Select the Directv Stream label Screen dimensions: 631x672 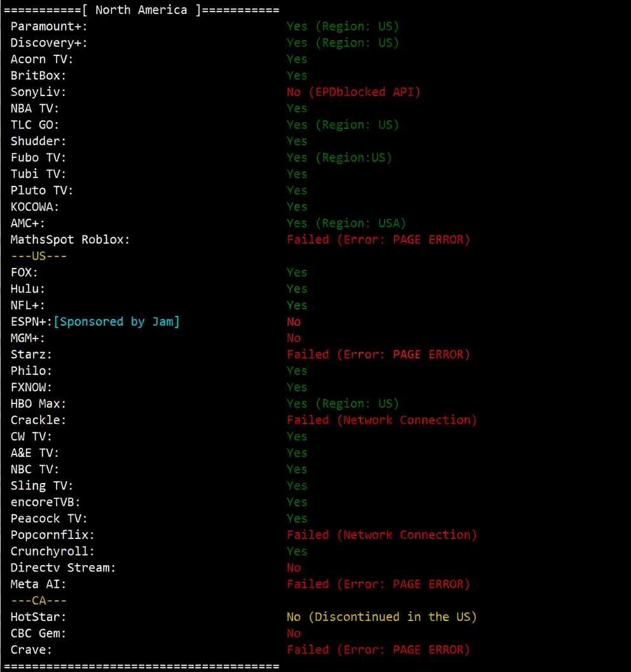[x=63, y=568]
